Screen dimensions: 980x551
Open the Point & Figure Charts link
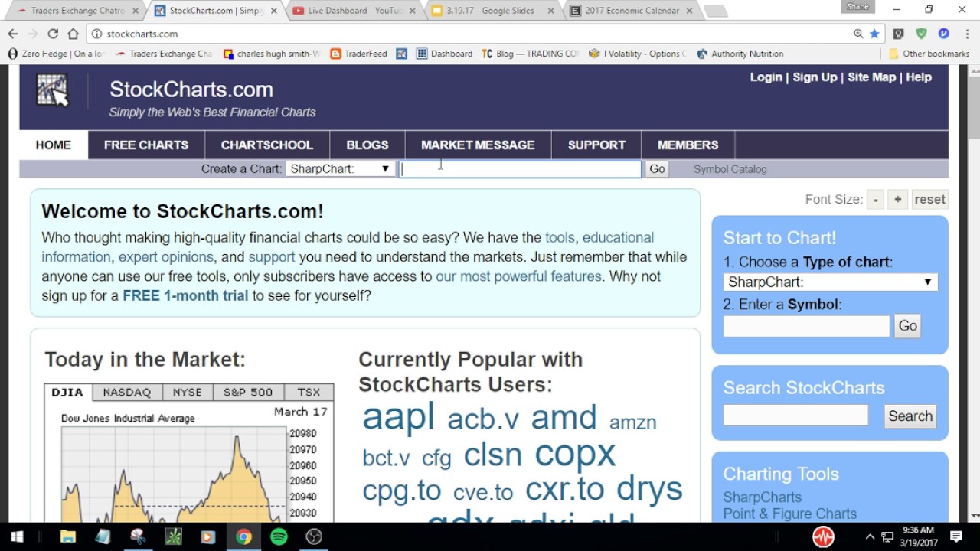coord(789,514)
